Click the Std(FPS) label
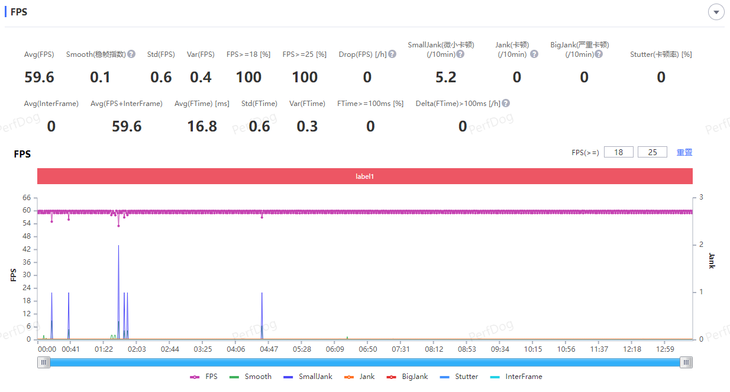 (x=161, y=54)
